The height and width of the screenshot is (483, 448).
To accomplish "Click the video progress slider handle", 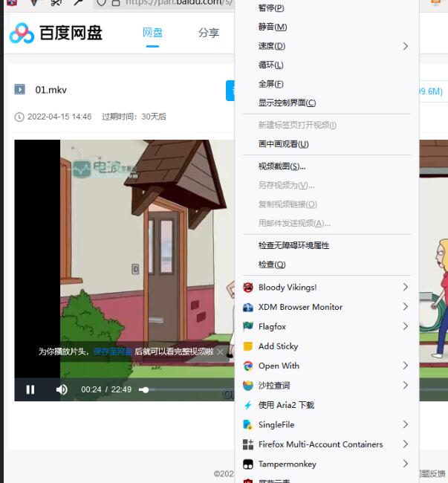I will pyautogui.click(x=145, y=389).
